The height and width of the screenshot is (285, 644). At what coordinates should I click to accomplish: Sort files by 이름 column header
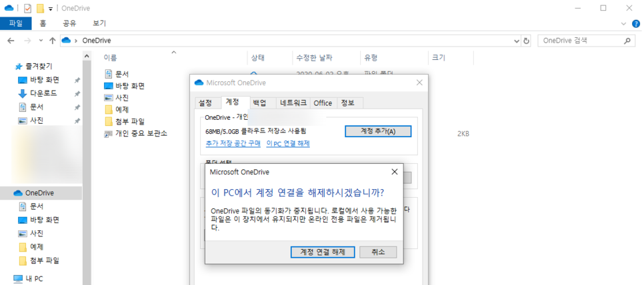110,58
